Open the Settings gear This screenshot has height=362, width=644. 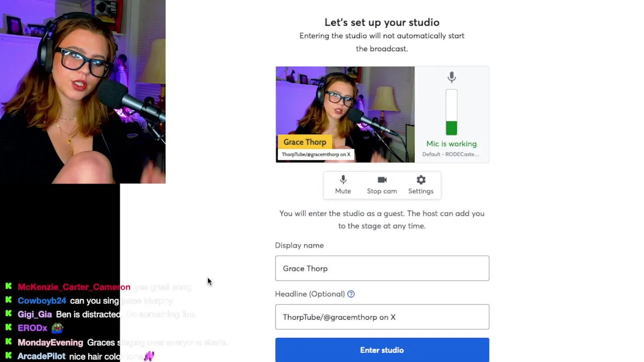(x=421, y=185)
